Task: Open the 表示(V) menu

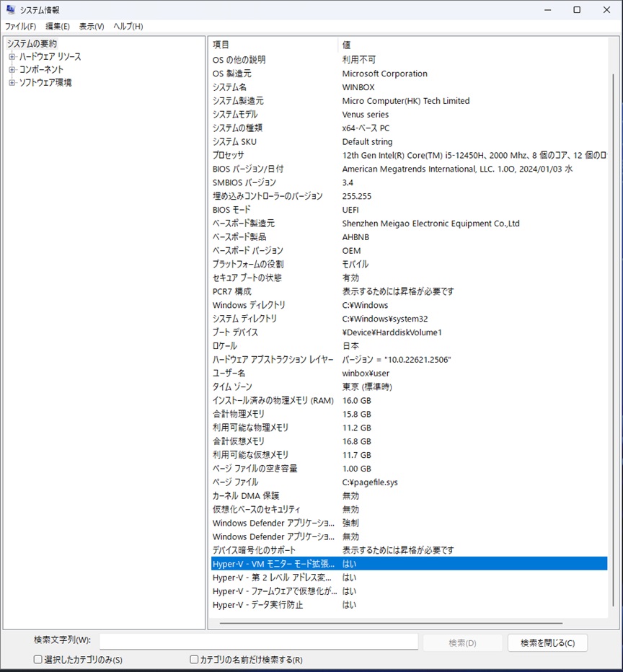Action: click(92, 27)
